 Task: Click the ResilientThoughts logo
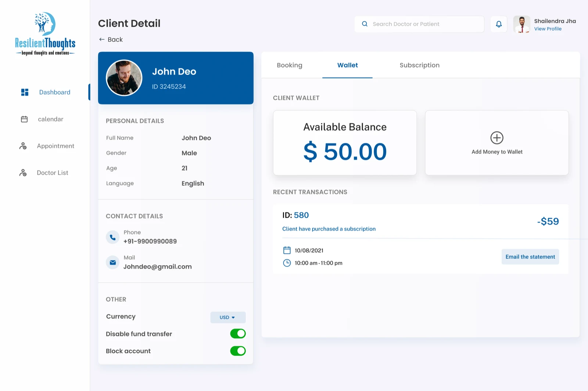(x=45, y=34)
